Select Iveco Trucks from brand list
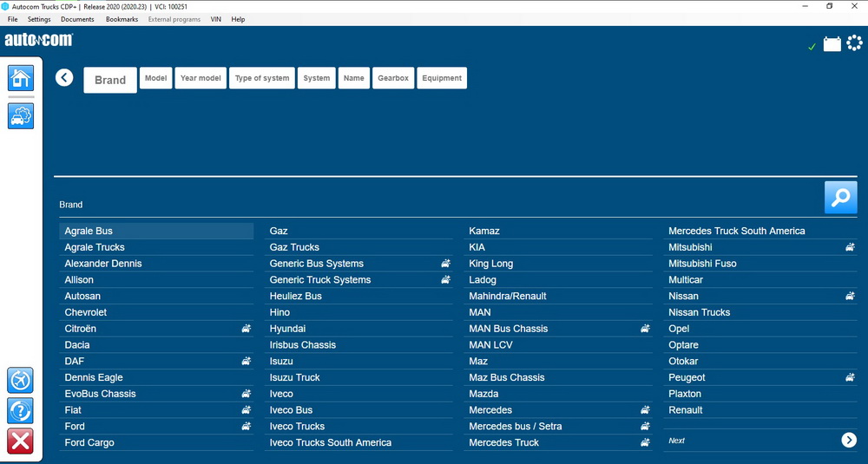The width and height of the screenshot is (868, 464). (x=297, y=427)
